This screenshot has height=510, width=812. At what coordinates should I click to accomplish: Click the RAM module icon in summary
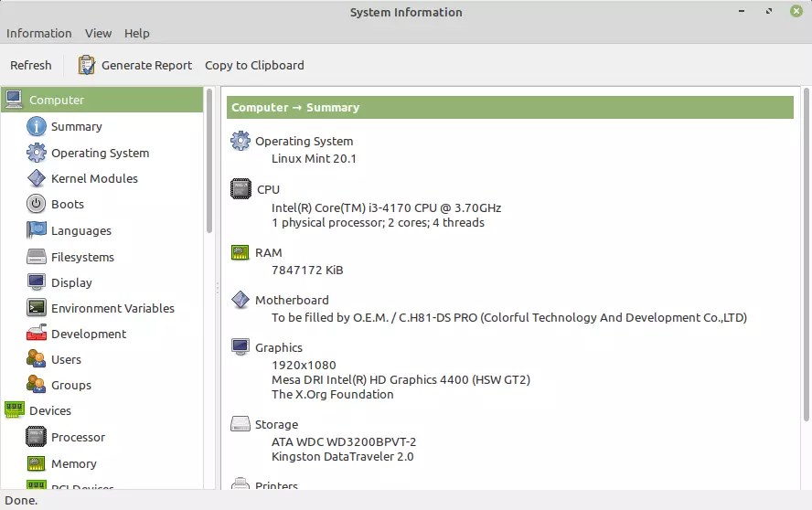click(x=240, y=252)
